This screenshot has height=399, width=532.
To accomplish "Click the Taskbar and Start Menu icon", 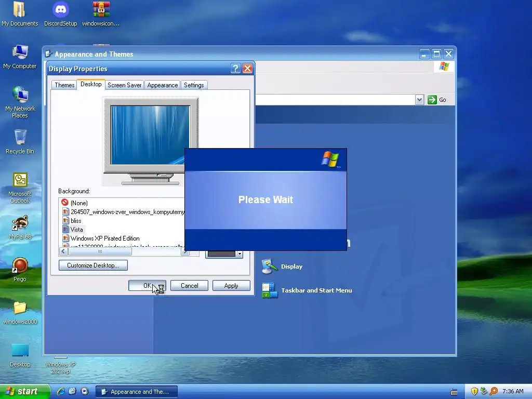I will 270,290.
